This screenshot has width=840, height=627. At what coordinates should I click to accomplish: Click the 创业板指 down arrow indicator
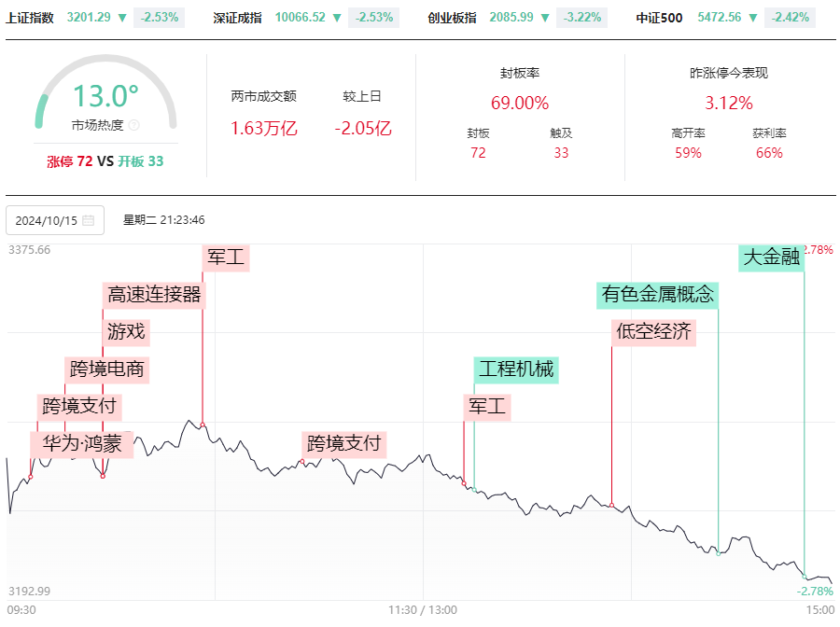tap(545, 18)
